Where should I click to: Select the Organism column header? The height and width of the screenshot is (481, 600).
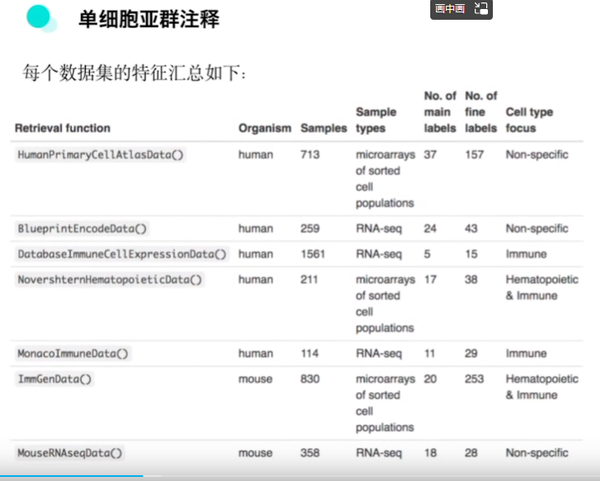[x=265, y=128]
